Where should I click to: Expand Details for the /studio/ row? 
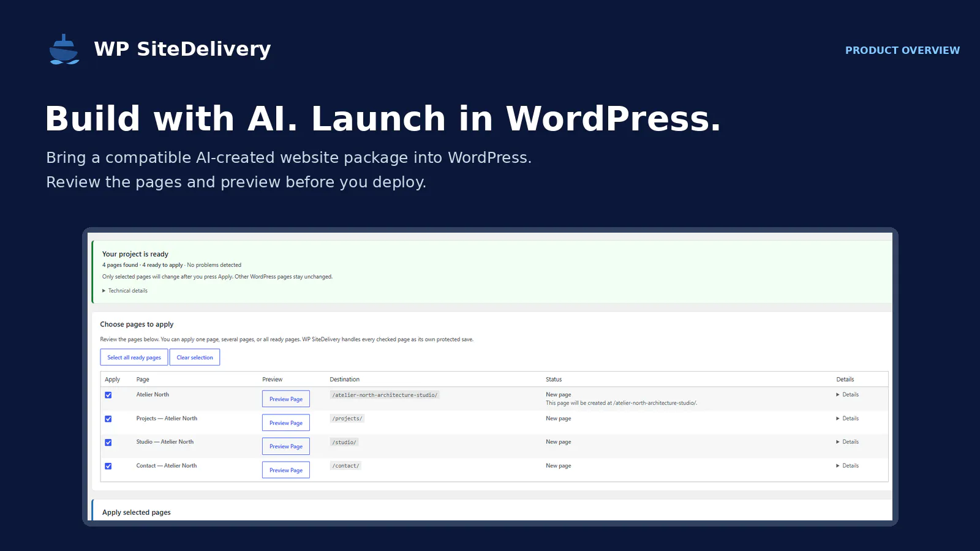[848, 442]
